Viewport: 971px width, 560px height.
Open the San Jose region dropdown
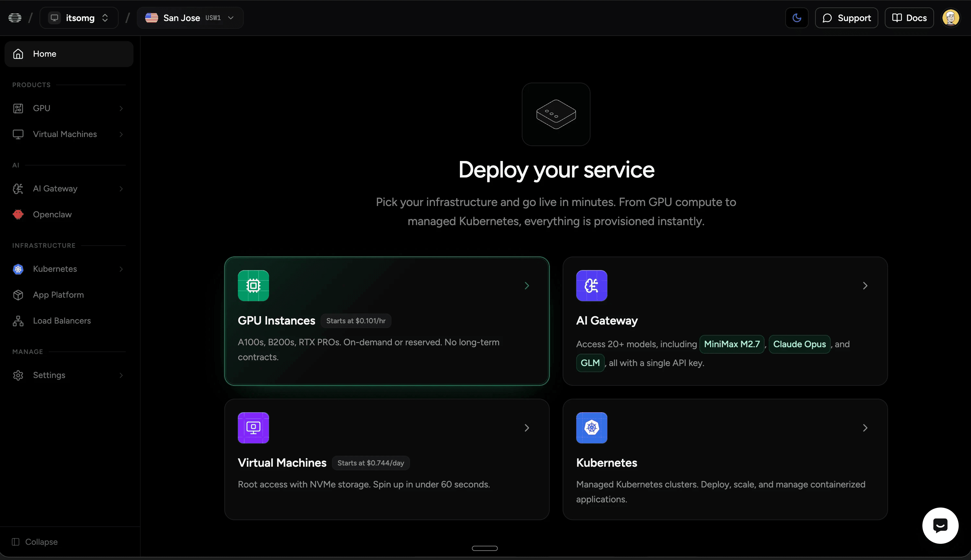[x=191, y=18]
